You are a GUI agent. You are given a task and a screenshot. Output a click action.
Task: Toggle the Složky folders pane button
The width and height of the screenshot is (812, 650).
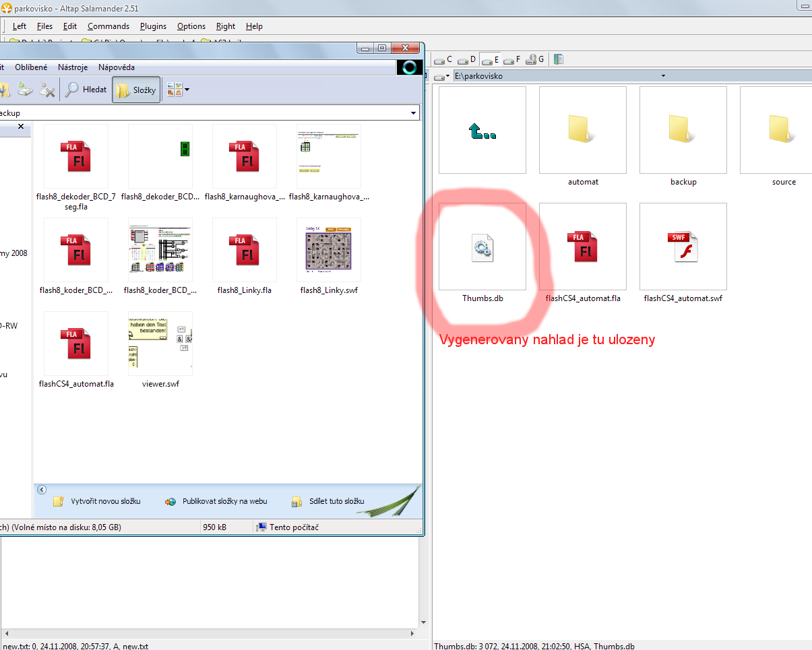click(x=136, y=90)
